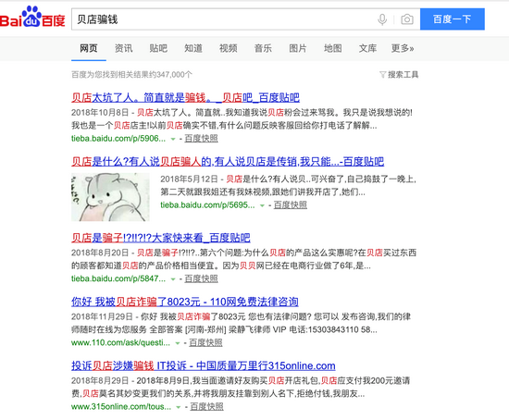Open the 图片 tab
Screen dimensions: 509x420
[298, 48]
